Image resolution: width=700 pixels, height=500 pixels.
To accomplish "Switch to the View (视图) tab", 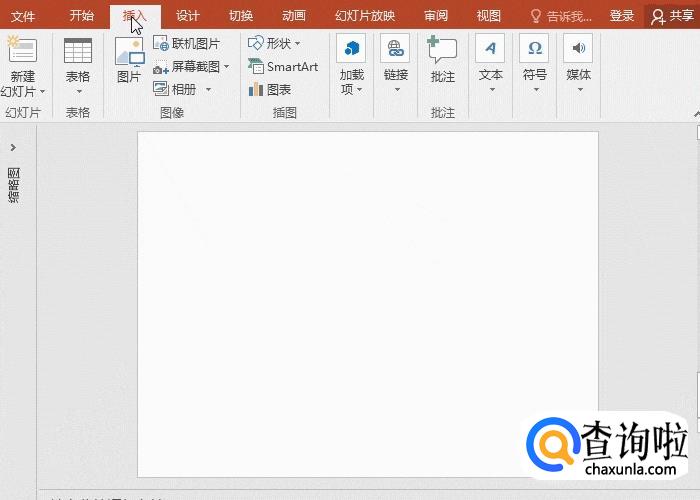I will pos(488,17).
